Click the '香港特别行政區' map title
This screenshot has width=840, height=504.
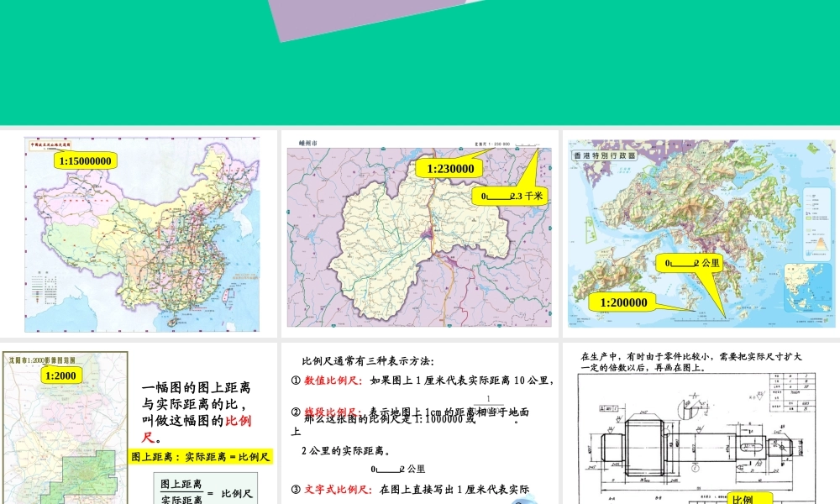tap(604, 155)
